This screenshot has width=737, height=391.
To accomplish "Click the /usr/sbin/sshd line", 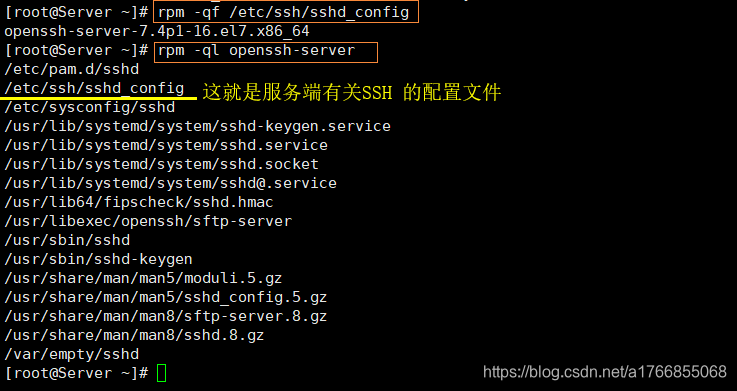I will click(67, 240).
